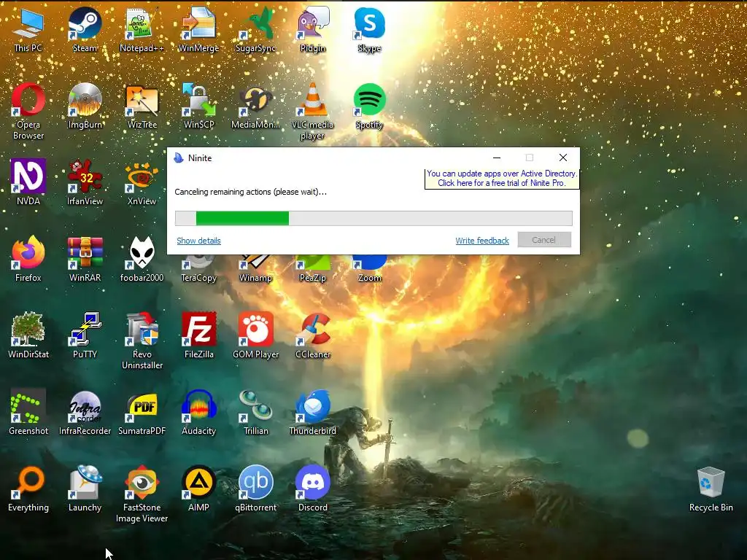Select the PeaZip desktop shortcut
747x560 pixels.
click(x=312, y=270)
